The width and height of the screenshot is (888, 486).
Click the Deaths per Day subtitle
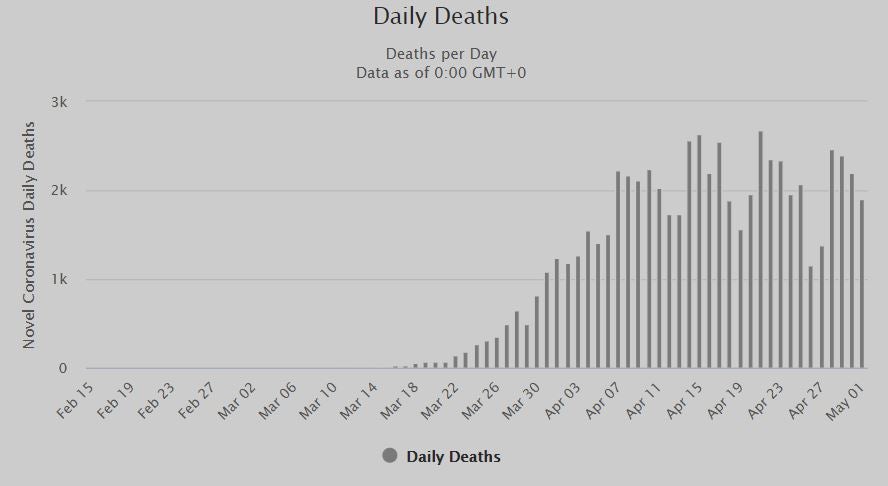coord(441,54)
